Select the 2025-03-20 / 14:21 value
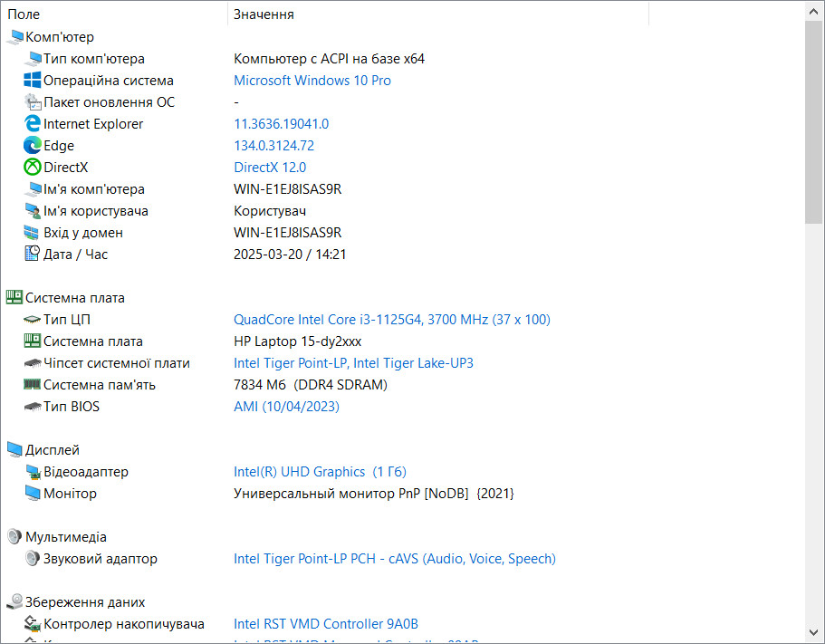 (x=290, y=255)
